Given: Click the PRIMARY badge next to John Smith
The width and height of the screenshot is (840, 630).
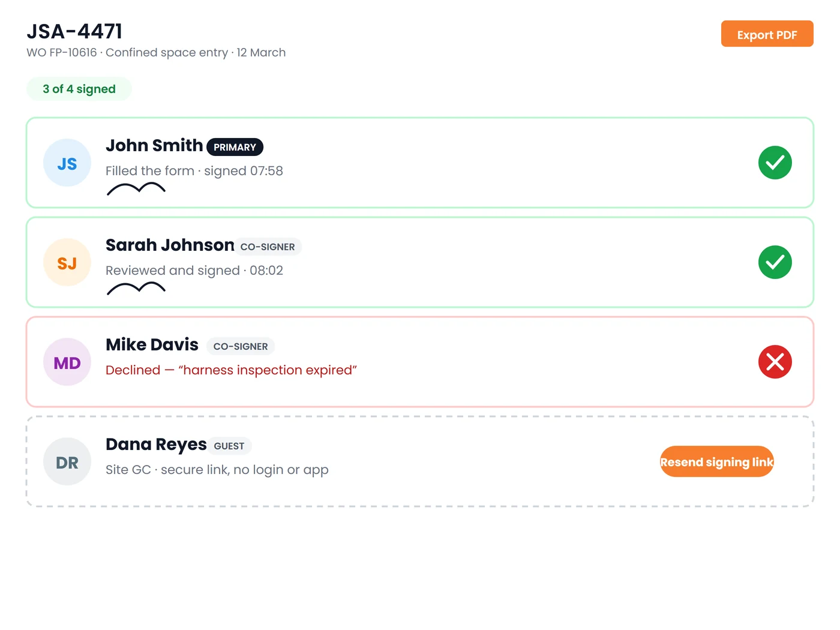Looking at the screenshot, I should click(x=235, y=147).
